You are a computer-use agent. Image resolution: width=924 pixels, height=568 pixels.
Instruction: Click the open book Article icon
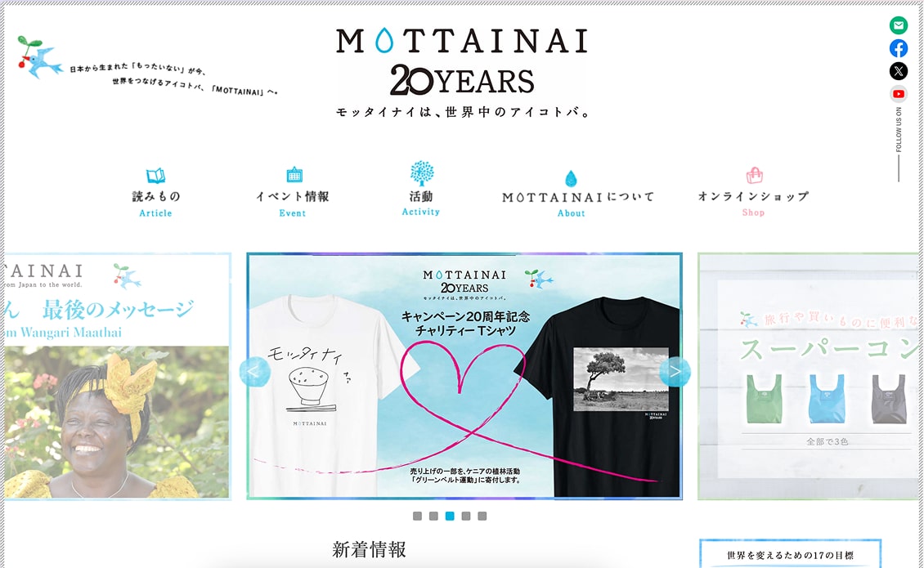click(155, 176)
